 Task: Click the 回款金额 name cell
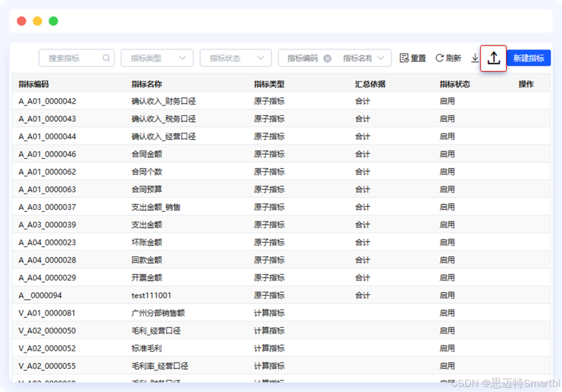click(147, 260)
